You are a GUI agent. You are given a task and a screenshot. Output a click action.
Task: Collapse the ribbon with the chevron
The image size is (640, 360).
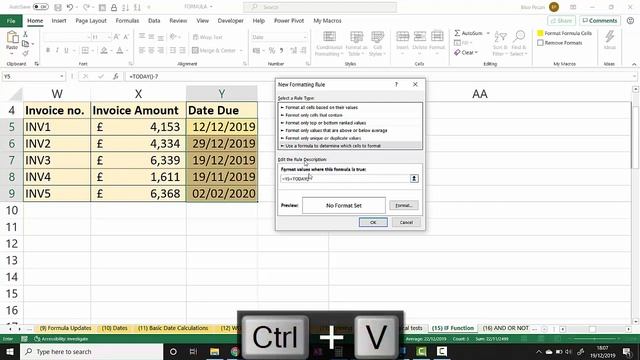(633, 64)
